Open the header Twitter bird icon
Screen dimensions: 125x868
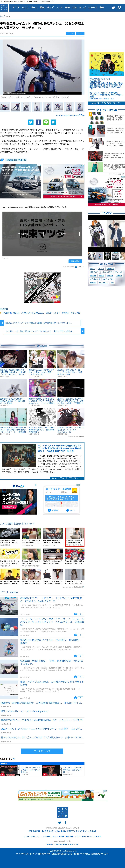[x=113, y=7]
